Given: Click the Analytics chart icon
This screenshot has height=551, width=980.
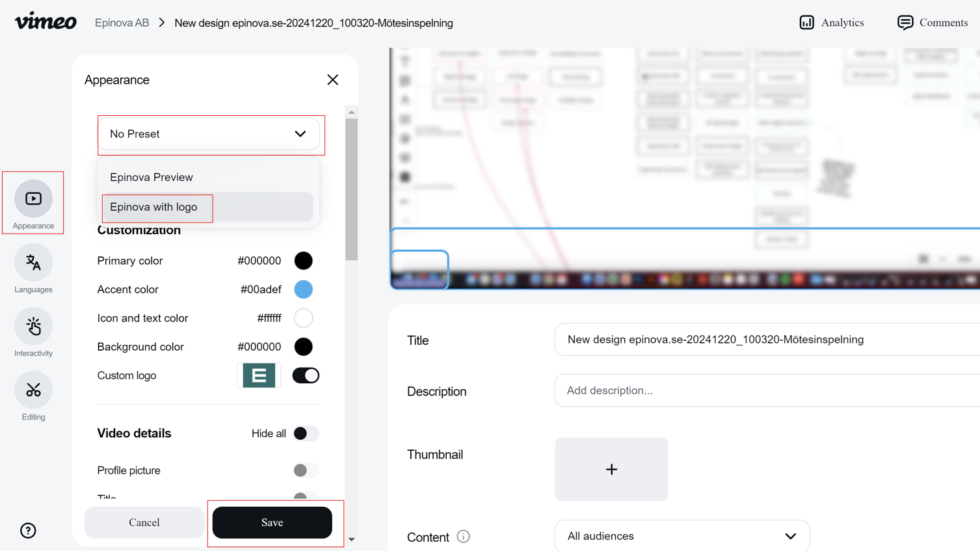Looking at the screenshot, I should [x=806, y=22].
